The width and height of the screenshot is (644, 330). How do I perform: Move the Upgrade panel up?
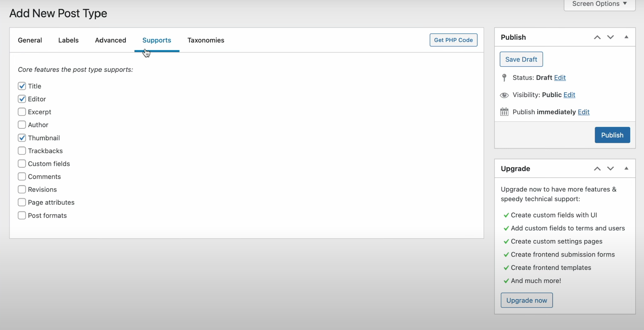point(597,169)
